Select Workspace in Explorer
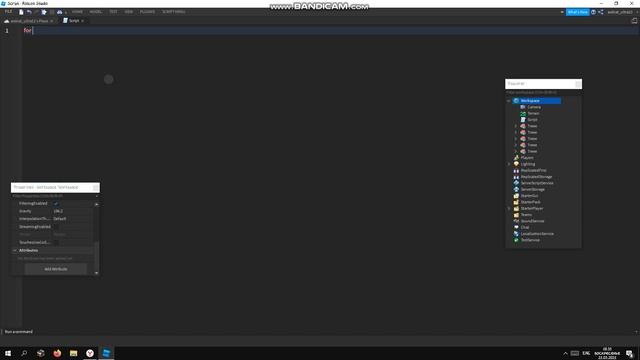 coord(536,101)
